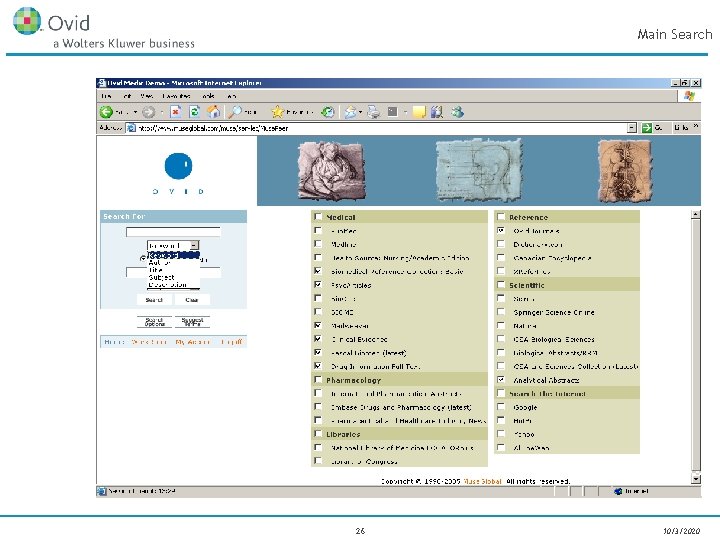This screenshot has height=540, width=720.
Task: Click the Muse Global copyright link
Action: pyautogui.click(x=482, y=481)
